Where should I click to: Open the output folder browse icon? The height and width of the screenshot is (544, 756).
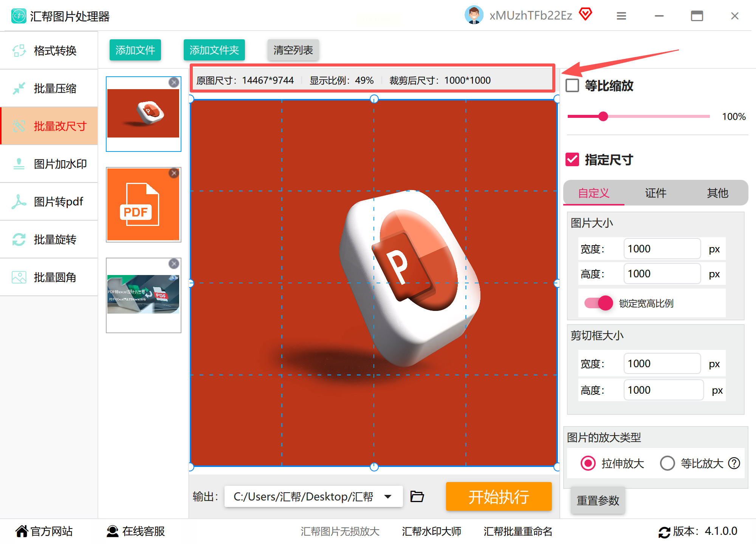pos(417,496)
